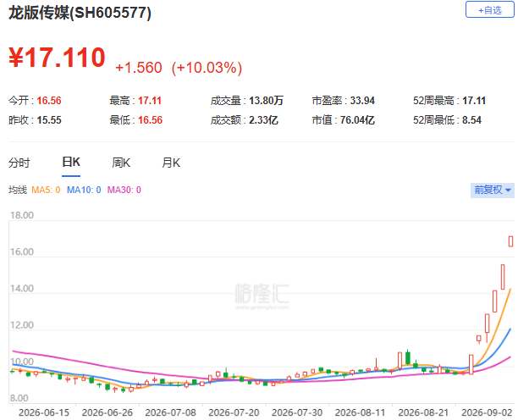
Task: Click the MA5 orange legend label
Action: 46,190
